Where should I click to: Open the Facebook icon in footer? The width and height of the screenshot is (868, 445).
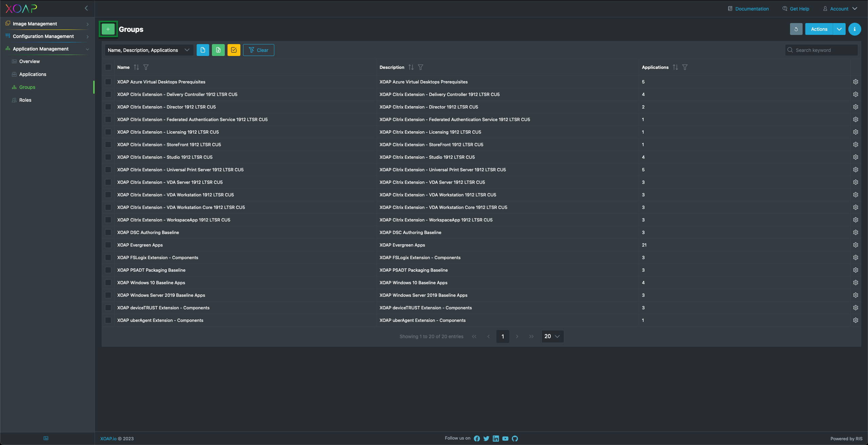477,439
